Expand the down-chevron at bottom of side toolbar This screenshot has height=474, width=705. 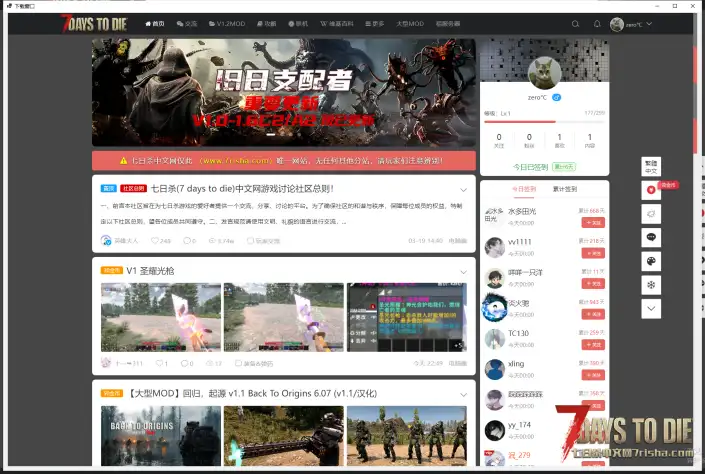(652, 309)
